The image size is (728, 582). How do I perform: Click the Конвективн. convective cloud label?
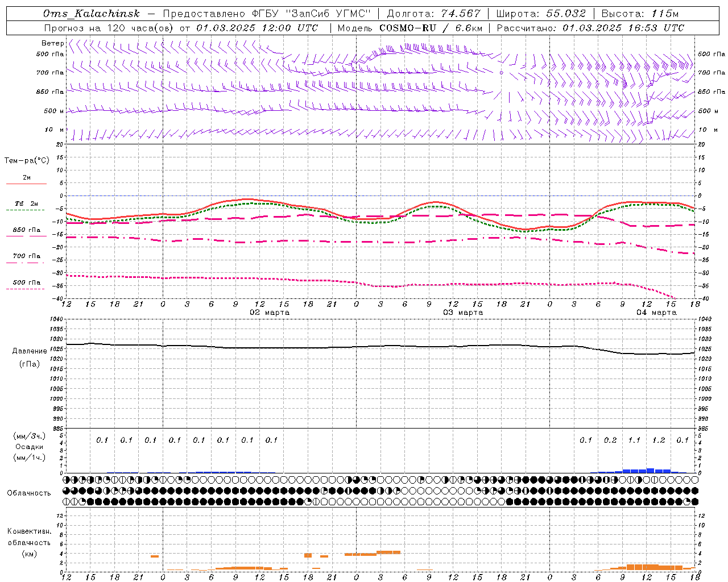(x=29, y=531)
